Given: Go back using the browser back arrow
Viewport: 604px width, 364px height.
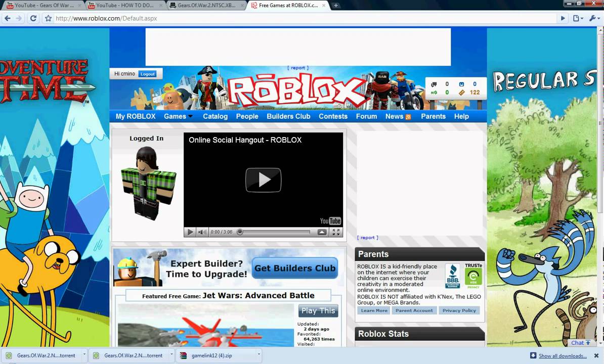Looking at the screenshot, I should pos(7,18).
